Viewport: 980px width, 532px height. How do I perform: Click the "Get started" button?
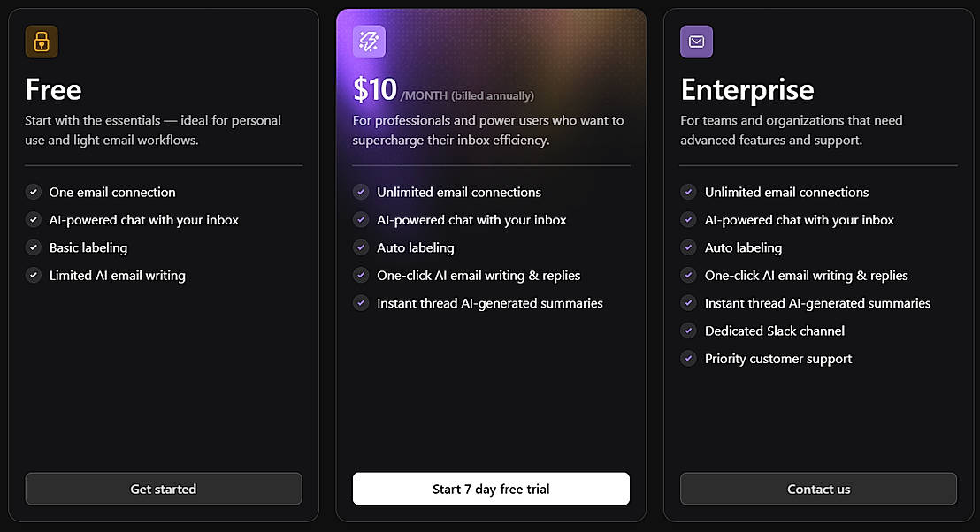pos(164,489)
